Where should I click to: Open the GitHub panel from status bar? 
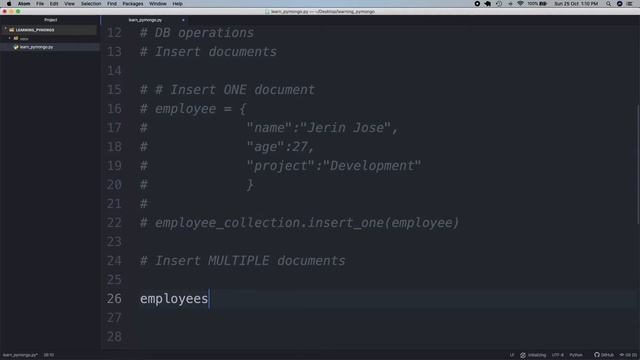[x=604, y=355]
